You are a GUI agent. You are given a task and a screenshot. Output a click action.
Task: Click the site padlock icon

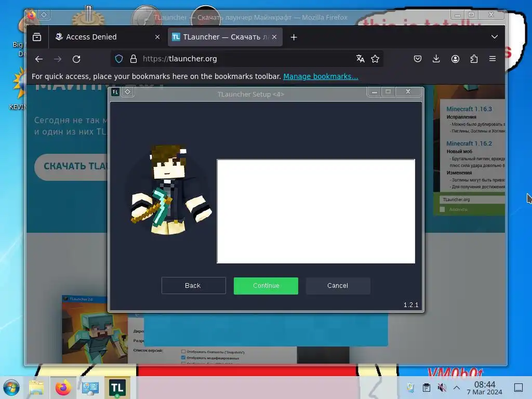click(134, 59)
